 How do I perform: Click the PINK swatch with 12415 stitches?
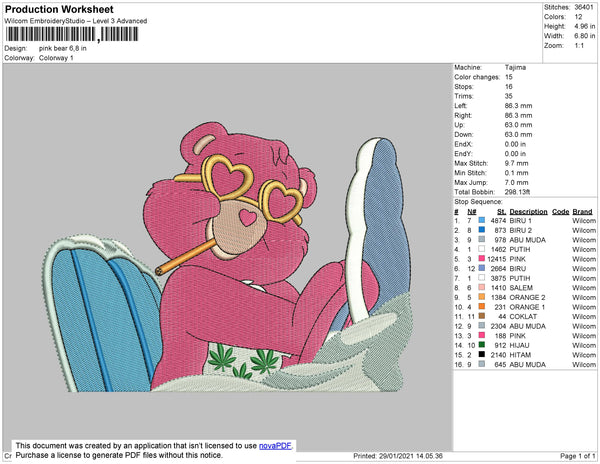481,259
